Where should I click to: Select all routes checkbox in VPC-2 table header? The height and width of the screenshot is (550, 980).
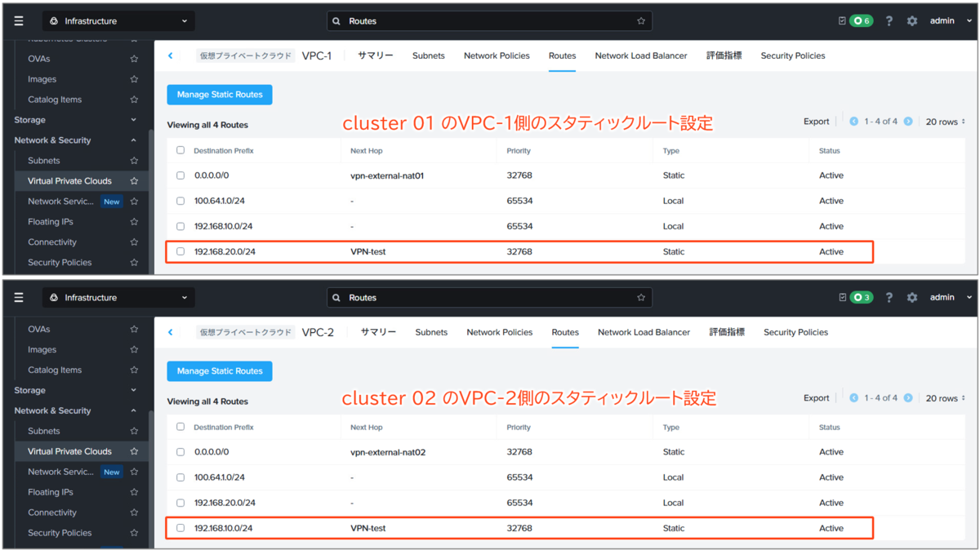point(180,427)
